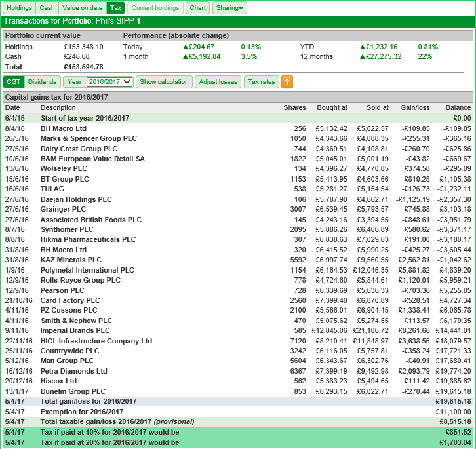
Task: Click B&M European Value Retail SA
Action: tap(92, 159)
